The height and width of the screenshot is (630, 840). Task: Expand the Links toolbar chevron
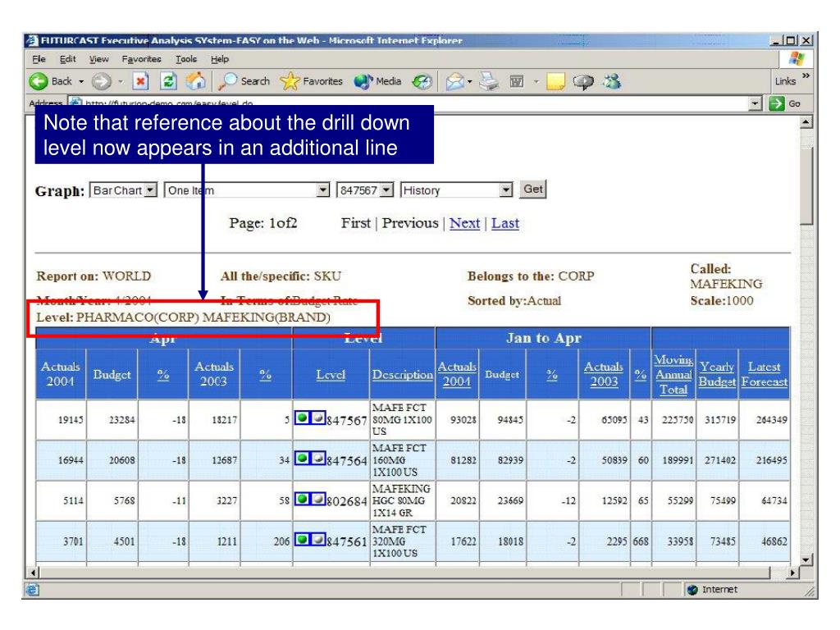point(806,75)
